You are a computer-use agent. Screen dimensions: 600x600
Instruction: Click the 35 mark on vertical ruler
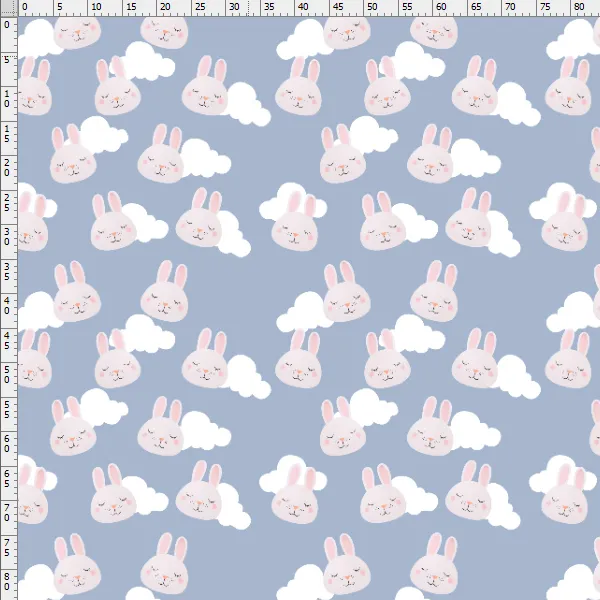7,271
